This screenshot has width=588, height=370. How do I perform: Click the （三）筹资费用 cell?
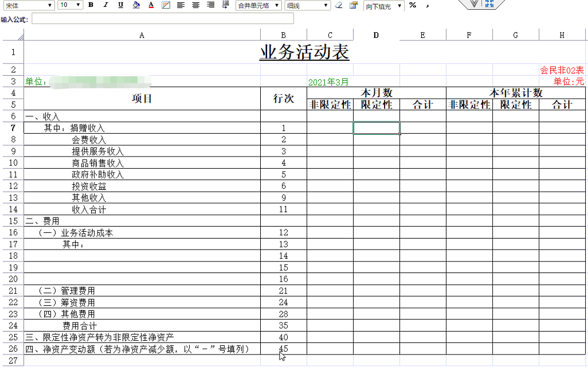coord(142,302)
